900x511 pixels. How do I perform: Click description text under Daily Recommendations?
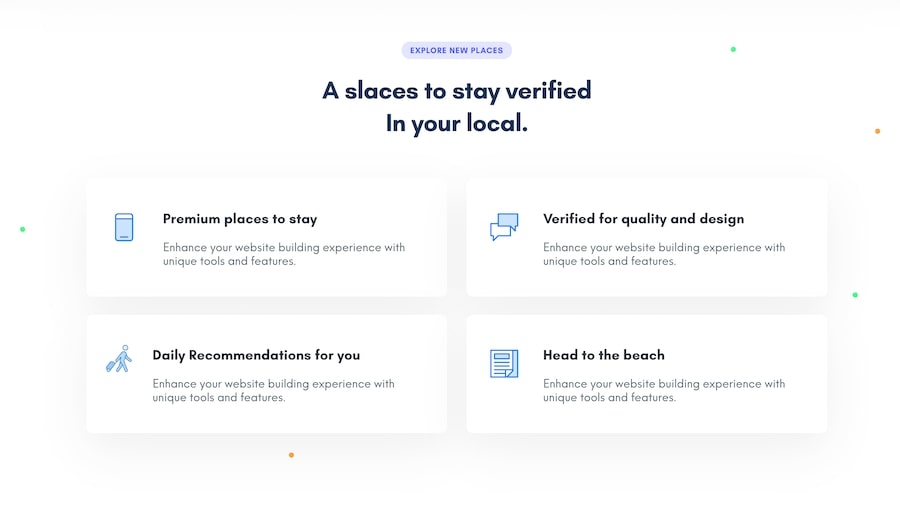[x=273, y=390]
